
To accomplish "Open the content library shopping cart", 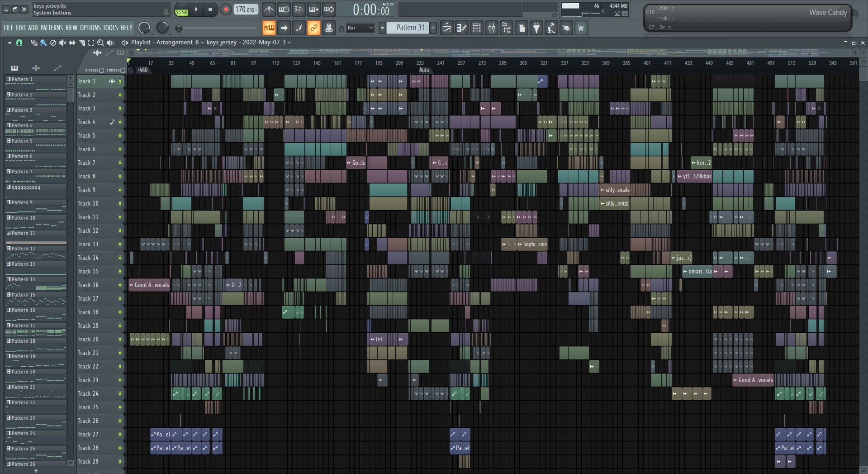I will click(x=581, y=28).
